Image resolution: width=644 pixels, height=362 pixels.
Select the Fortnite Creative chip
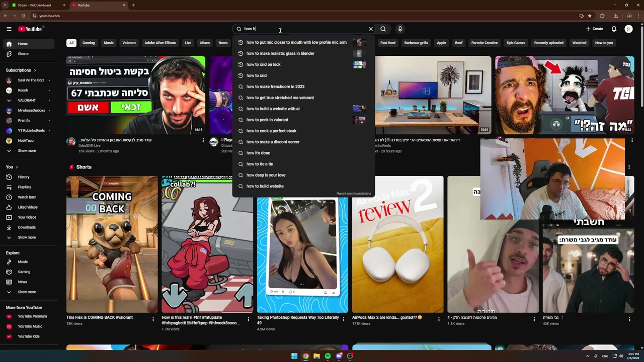coord(485,43)
